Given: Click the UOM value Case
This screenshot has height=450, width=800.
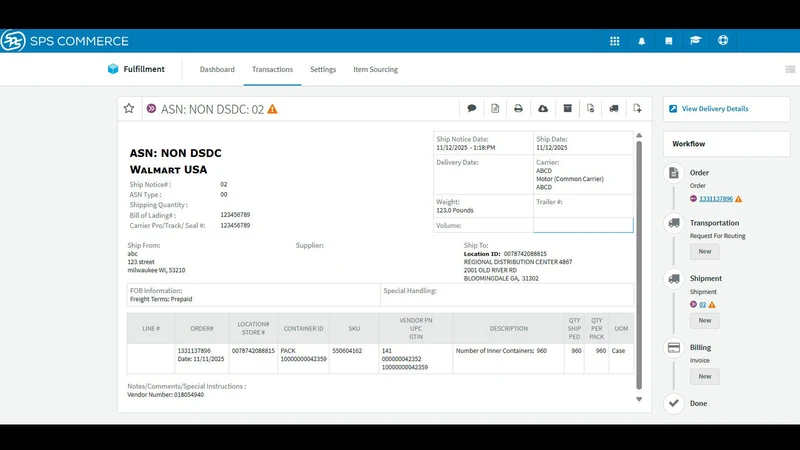Looking at the screenshot, I should pos(618,351).
